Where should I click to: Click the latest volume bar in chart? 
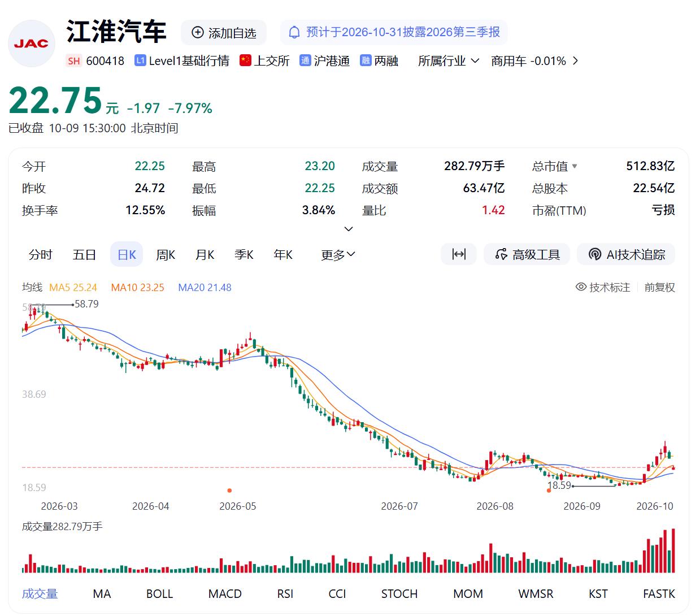pos(673,551)
